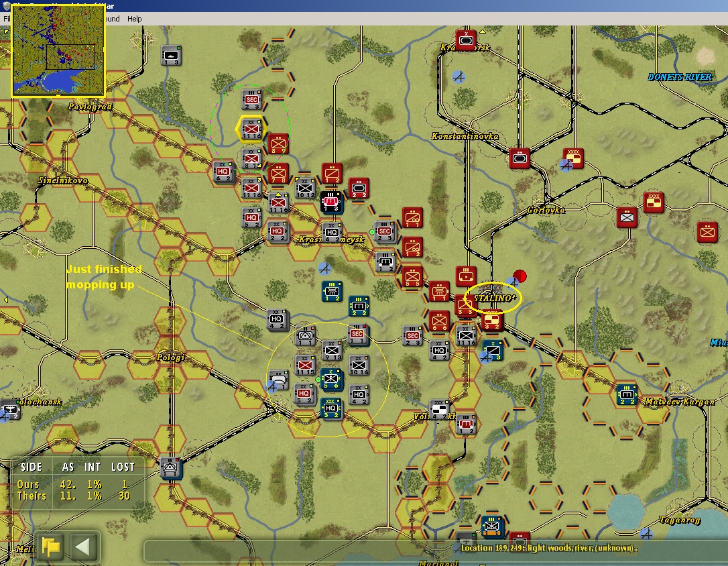728x566 pixels.
Task: Click the status bar location text
Action: click(549, 548)
